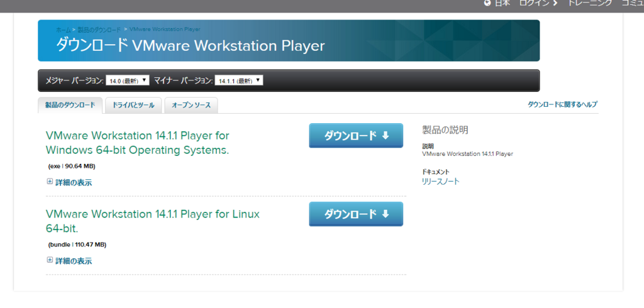The image size is (644, 308).
Task: Expand 詳細の表示 under the Windows 64-bit entry
Action: 74,183
